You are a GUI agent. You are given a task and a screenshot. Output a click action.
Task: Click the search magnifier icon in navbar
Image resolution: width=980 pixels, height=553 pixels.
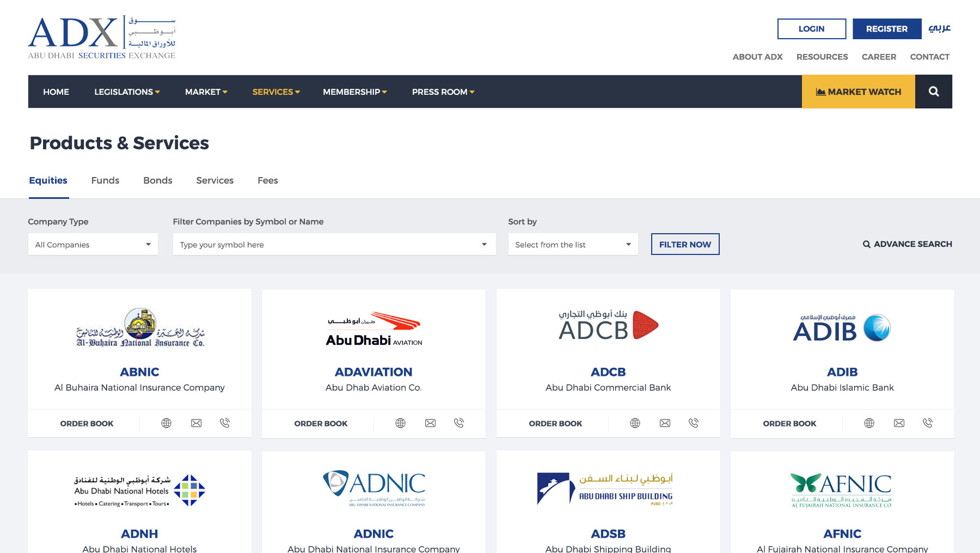coord(933,92)
